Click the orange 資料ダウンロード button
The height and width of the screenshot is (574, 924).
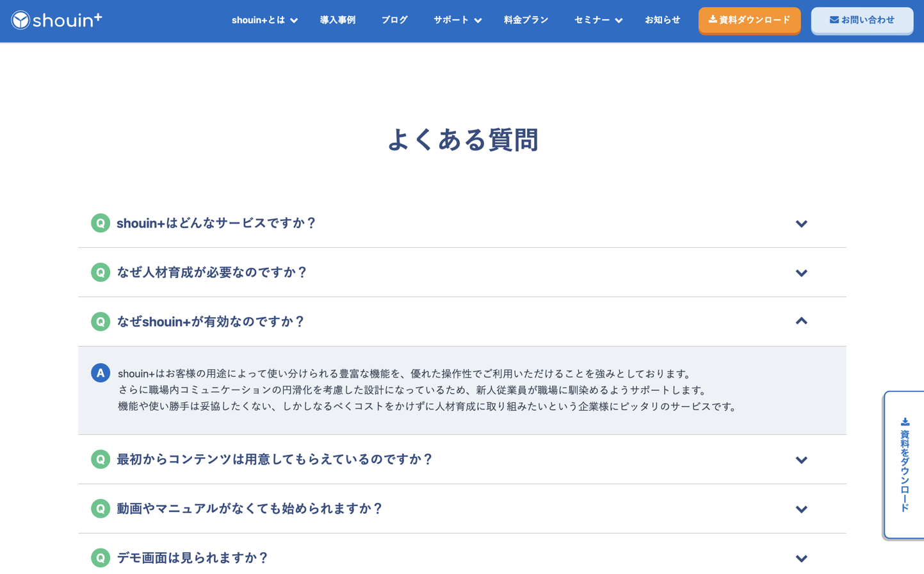coord(749,20)
